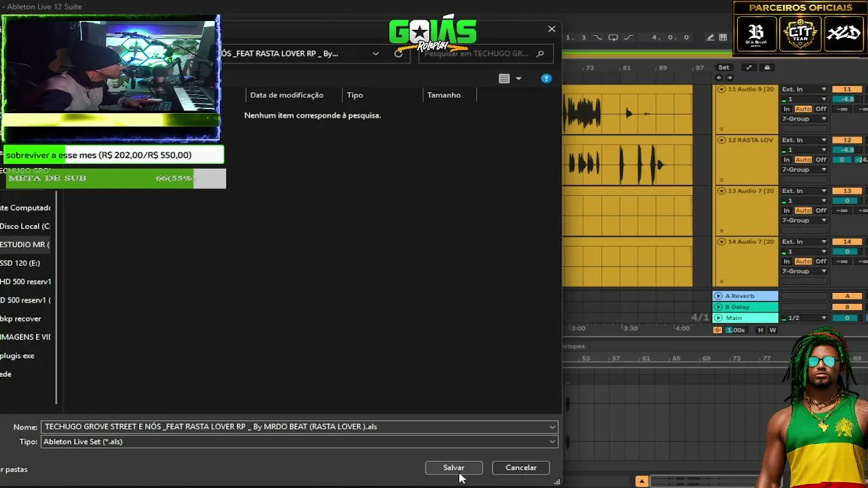Toggle track 11 activator button

point(847,89)
